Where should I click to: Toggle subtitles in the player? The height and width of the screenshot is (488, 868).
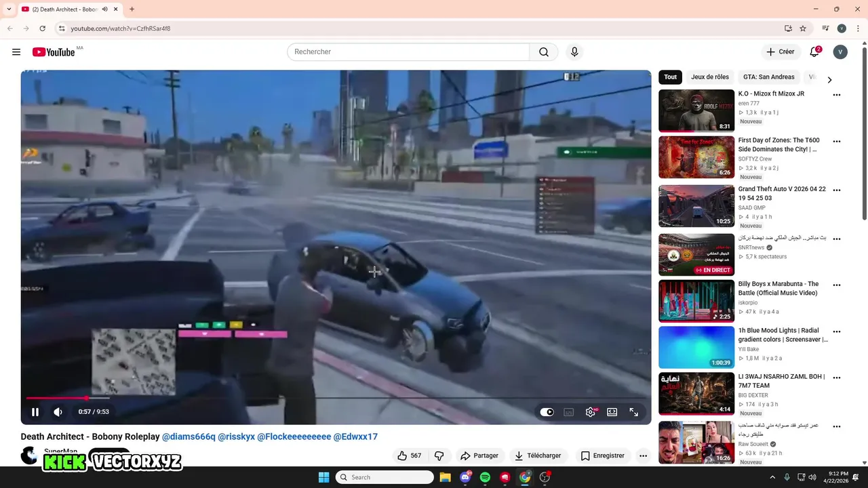[569, 411]
